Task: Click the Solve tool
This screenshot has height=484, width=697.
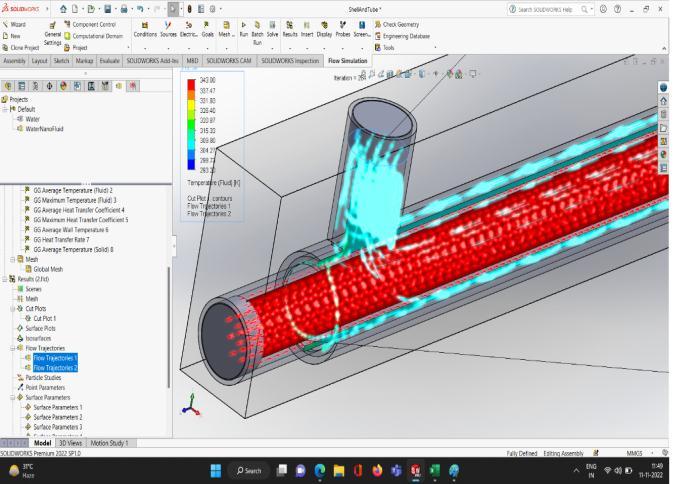Action: pos(272,29)
